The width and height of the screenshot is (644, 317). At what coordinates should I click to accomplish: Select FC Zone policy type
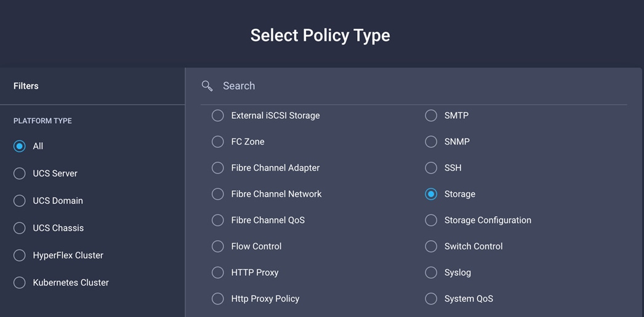(x=218, y=142)
